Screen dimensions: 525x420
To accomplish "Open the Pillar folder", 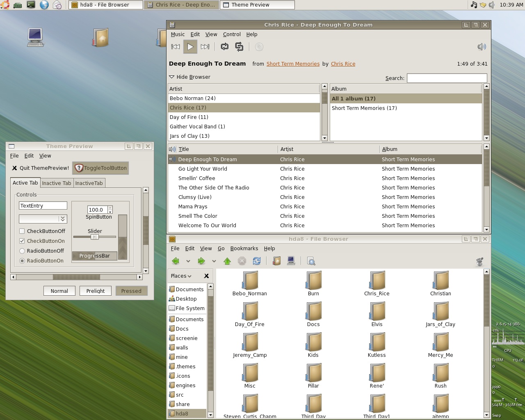I will pos(313,376).
